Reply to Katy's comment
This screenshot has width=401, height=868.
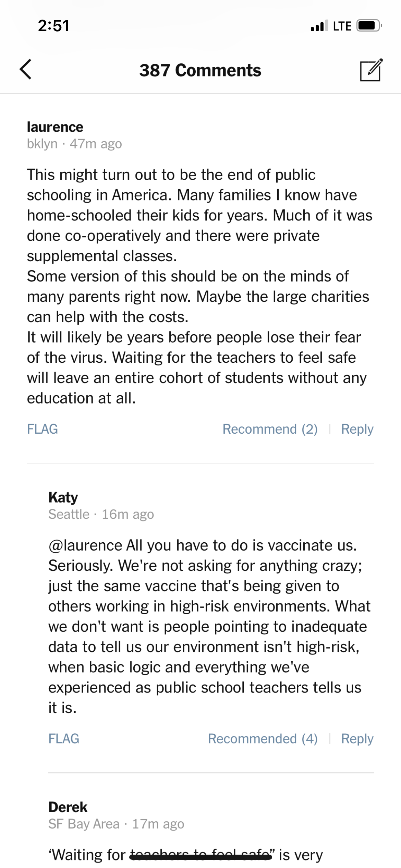[x=357, y=738]
